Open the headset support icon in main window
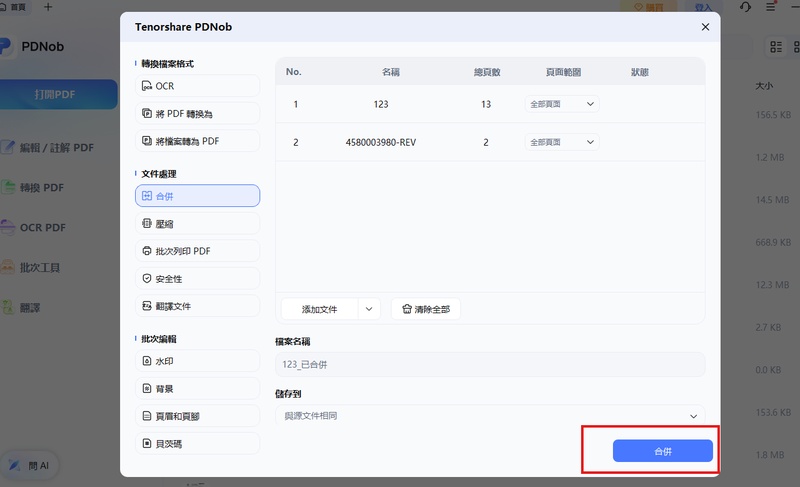Viewport: 800px width, 487px height. click(x=745, y=7)
